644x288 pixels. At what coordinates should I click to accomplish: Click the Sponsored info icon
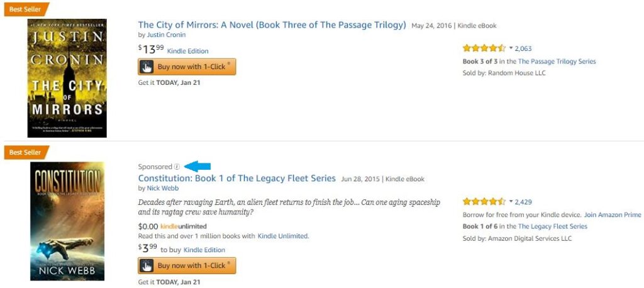pyautogui.click(x=177, y=167)
